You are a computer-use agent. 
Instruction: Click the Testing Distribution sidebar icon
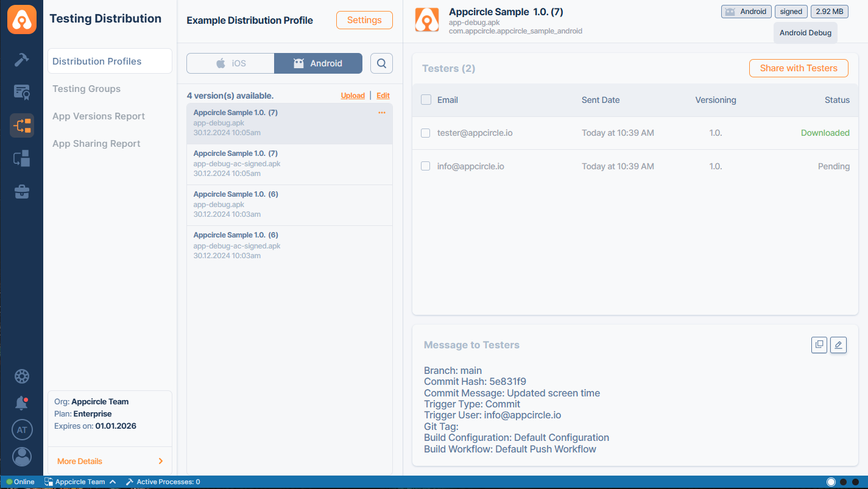[x=21, y=125]
